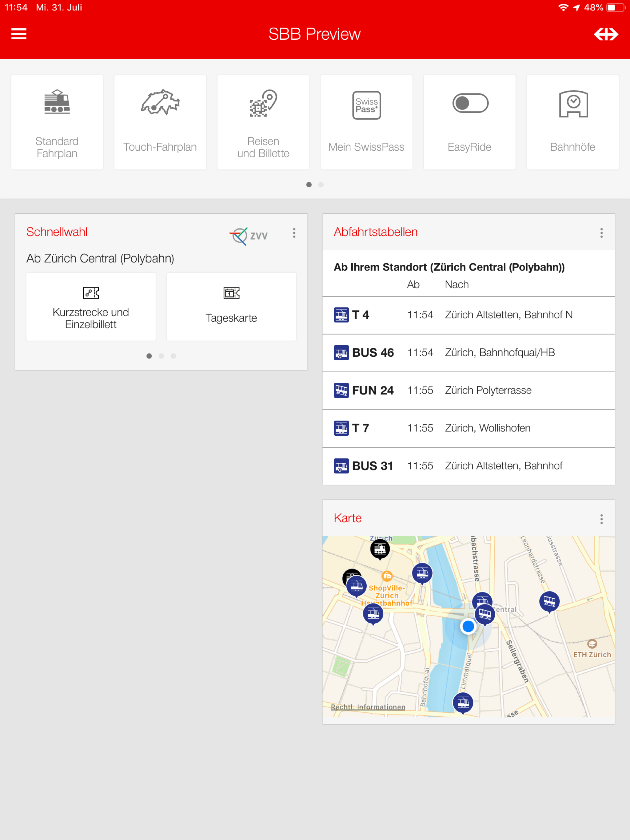Open Standard Fahrplan tile

(x=57, y=122)
